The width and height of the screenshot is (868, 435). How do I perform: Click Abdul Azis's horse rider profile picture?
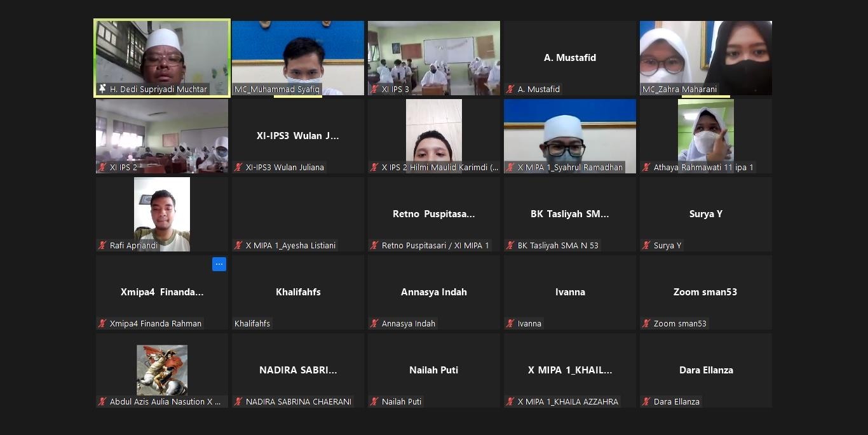pos(161,370)
